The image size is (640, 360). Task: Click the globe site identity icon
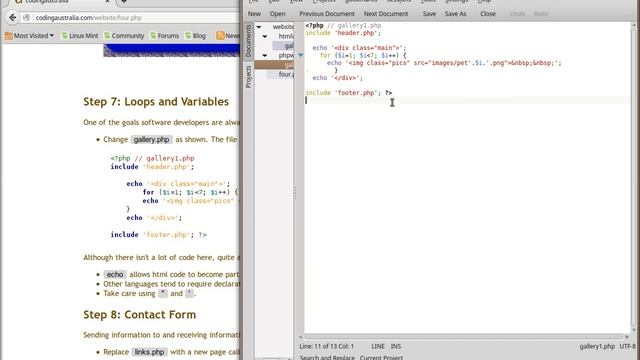tap(26, 18)
